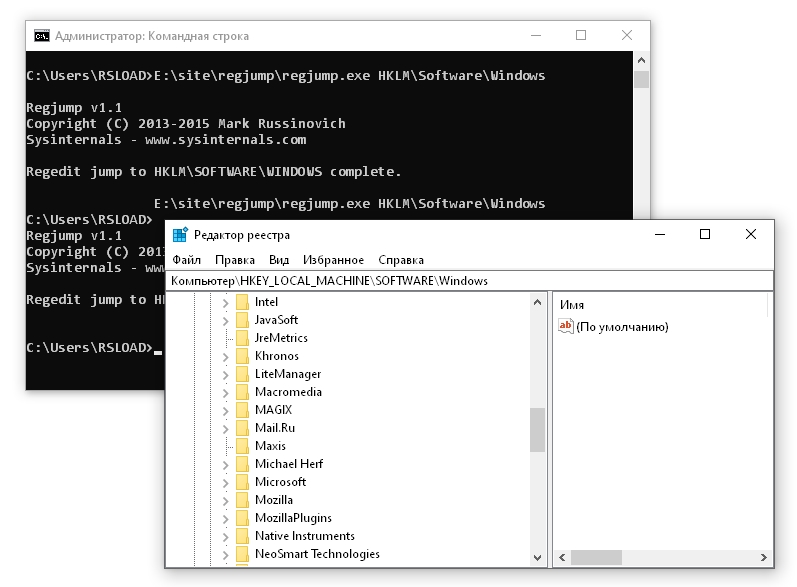This screenshot has width=797, height=587.
Task: Click the Registry Editor title bar icon
Action: [x=180, y=234]
